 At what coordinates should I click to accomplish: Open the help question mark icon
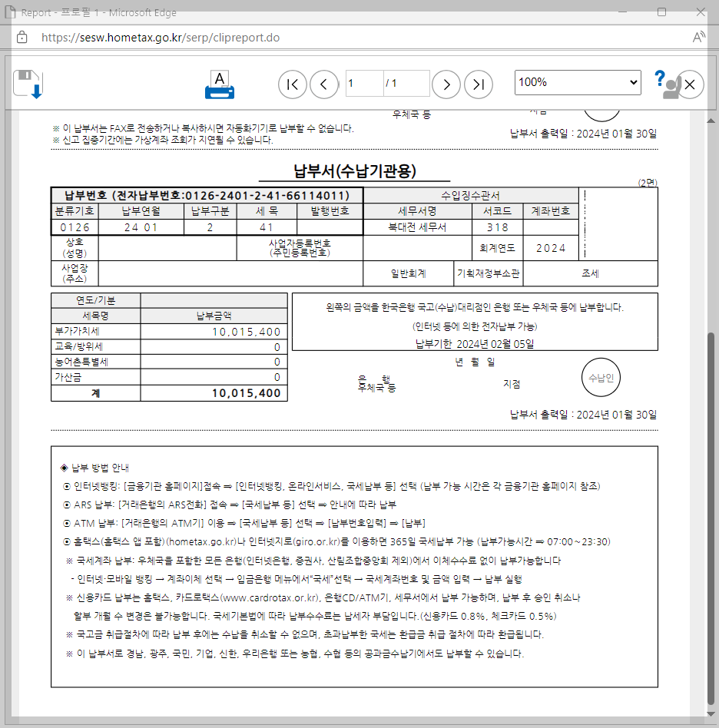click(x=660, y=78)
